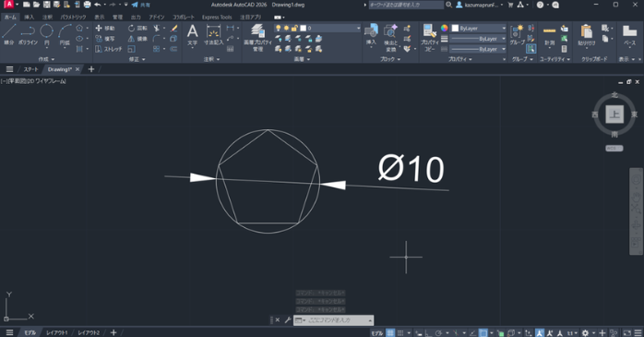
Task: Open the lineweight ByLayer dropdown
Action: [479, 39]
